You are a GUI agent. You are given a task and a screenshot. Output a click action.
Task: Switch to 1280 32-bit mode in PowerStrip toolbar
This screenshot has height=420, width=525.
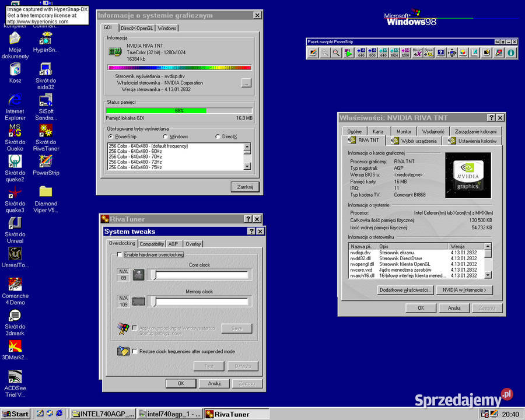click(405, 53)
